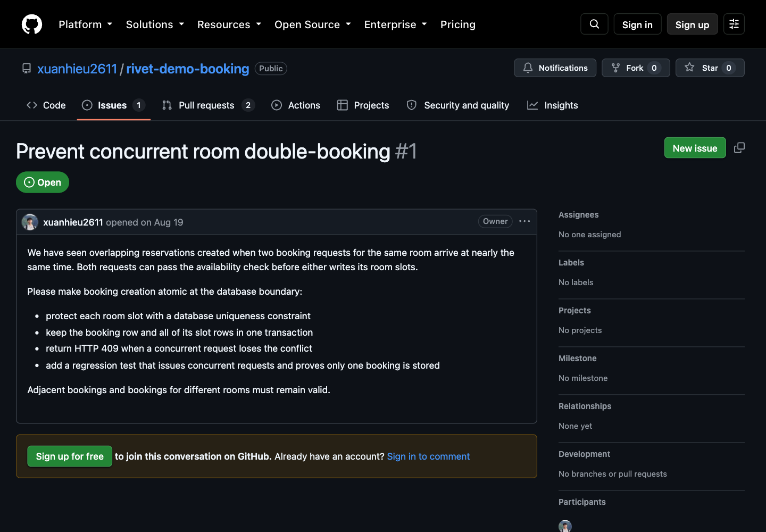The height and width of the screenshot is (532, 766).
Task: Click the Sign up button
Action: pos(692,24)
